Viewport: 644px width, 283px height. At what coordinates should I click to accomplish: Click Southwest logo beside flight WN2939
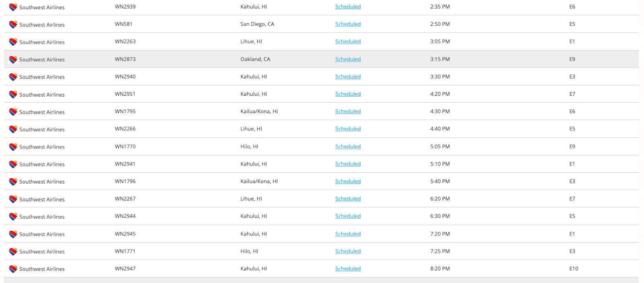(13, 7)
